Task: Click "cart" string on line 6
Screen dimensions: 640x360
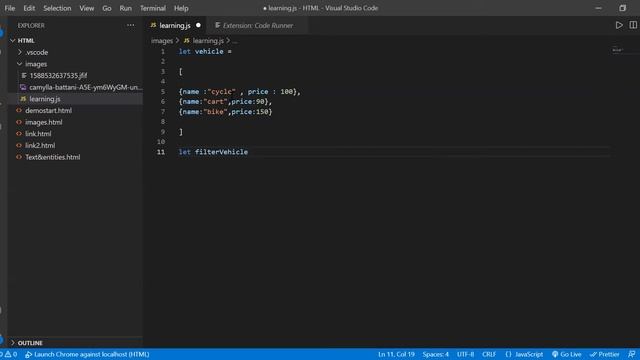Action: pos(216,102)
